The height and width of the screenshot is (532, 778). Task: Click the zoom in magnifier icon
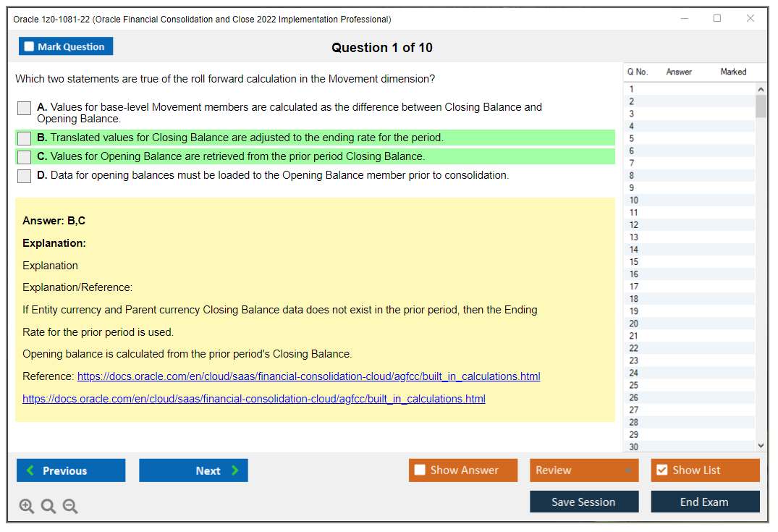(27, 507)
